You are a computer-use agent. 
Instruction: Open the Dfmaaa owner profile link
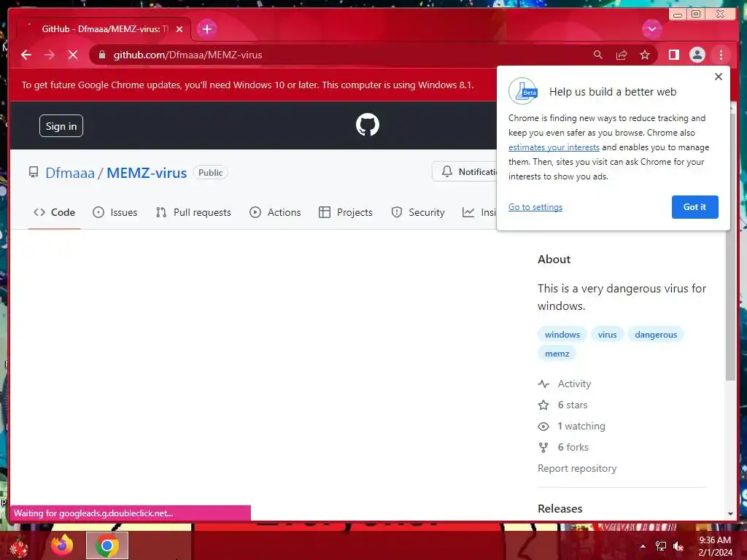(x=70, y=172)
